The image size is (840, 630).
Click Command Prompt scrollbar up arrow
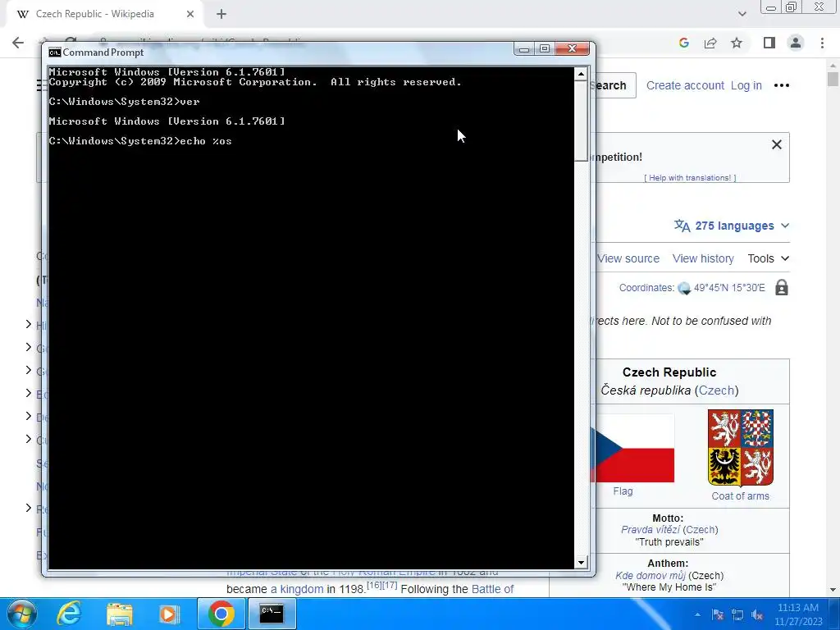pyautogui.click(x=581, y=74)
